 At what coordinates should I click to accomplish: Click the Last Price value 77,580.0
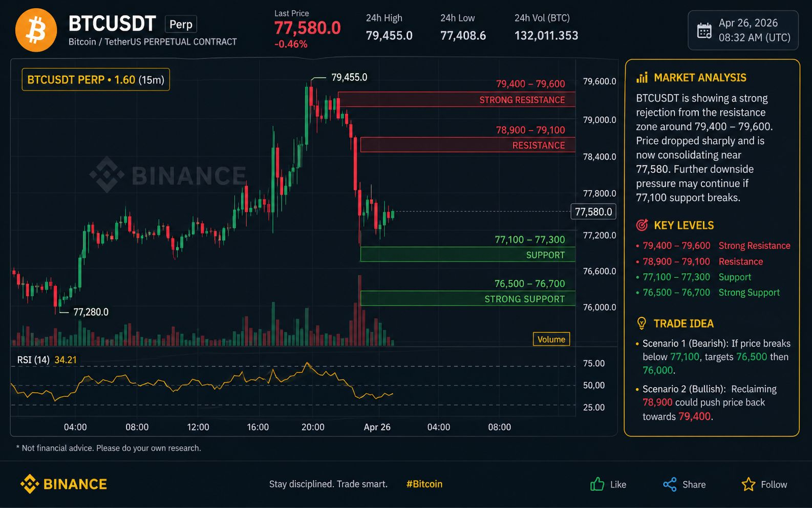click(307, 28)
